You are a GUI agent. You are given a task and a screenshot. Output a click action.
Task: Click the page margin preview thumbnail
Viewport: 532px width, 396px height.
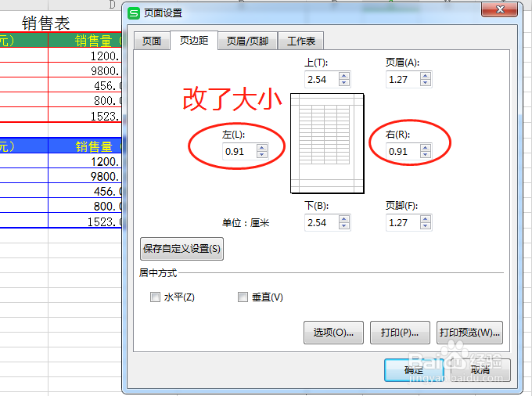click(x=327, y=143)
